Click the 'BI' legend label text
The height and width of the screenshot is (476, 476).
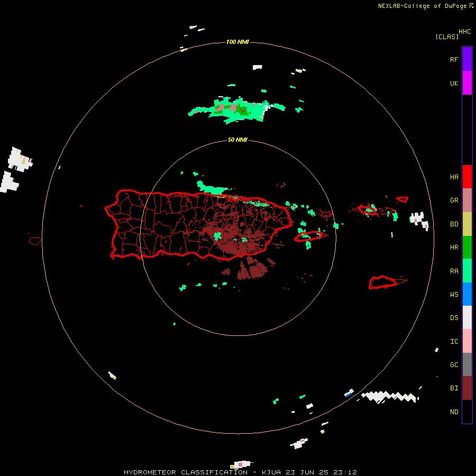point(454,388)
